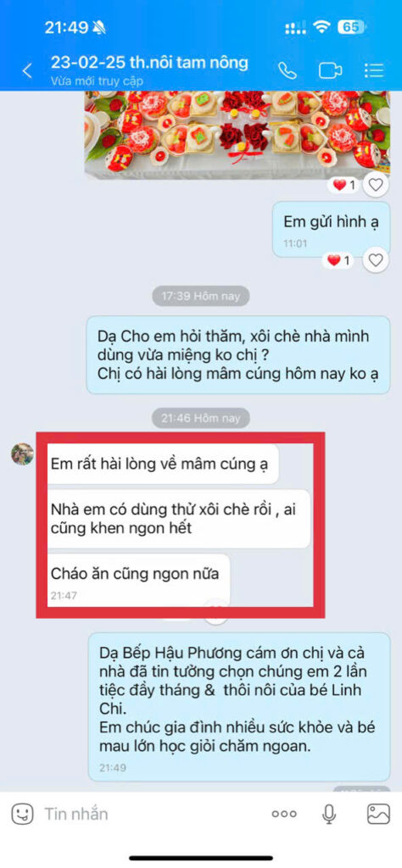
Task: Open more options three-dot icon in message bar
Action: pyautogui.click(x=284, y=815)
